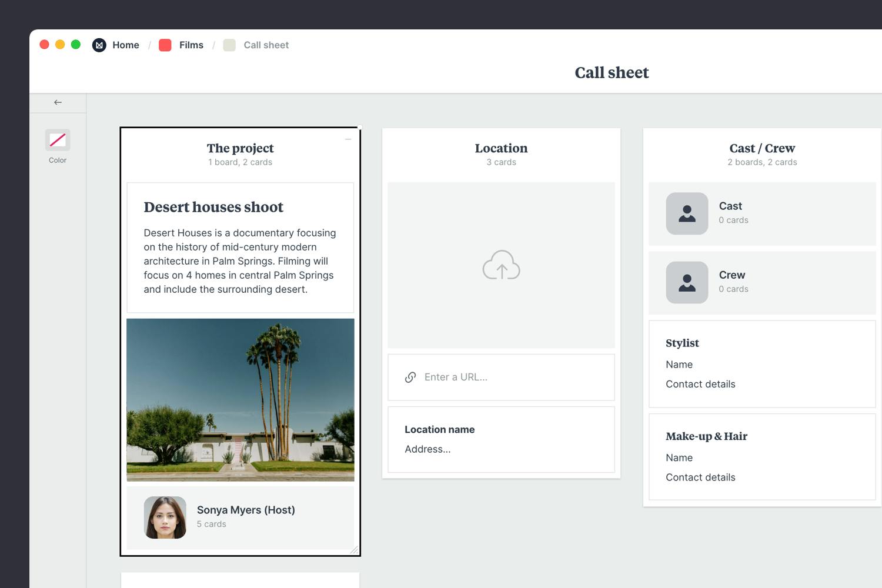Navigate to Home in breadcrumb

[126, 45]
